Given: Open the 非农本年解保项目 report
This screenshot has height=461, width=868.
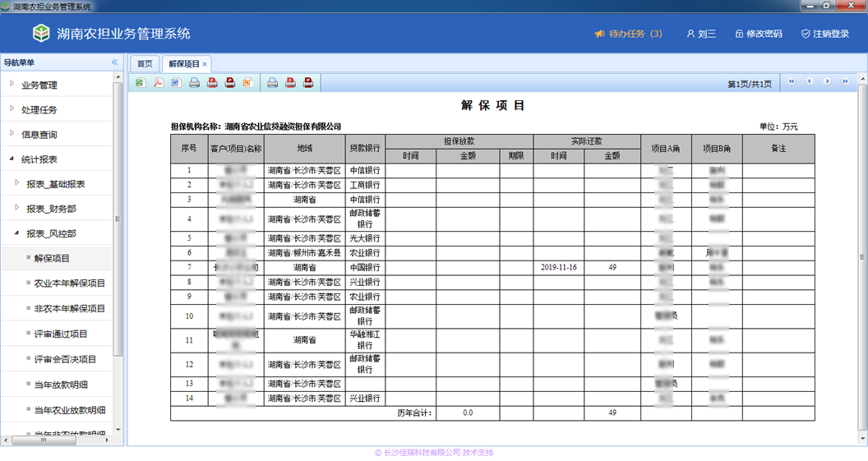Looking at the screenshot, I should point(69,309).
